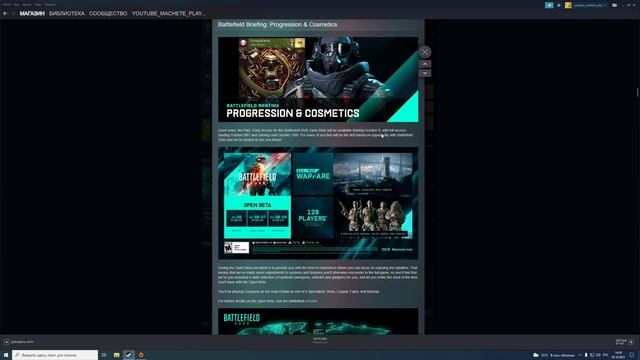Open File Explorer from the taskbar

tap(117, 355)
